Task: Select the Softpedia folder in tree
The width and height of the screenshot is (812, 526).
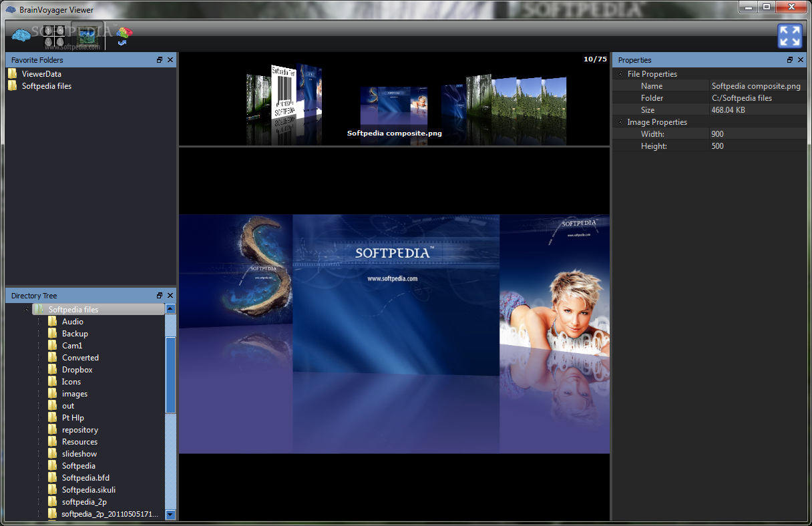Action: click(79, 466)
